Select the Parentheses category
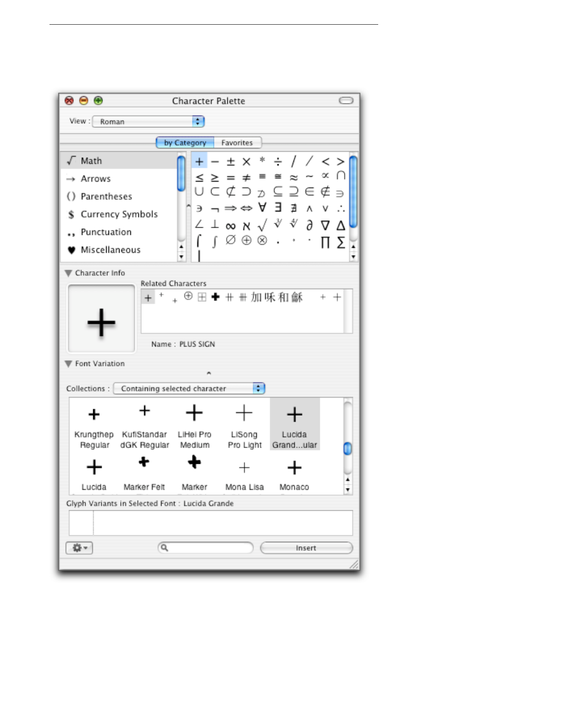Image resolution: width=562 pixels, height=728 pixels. pos(118,196)
